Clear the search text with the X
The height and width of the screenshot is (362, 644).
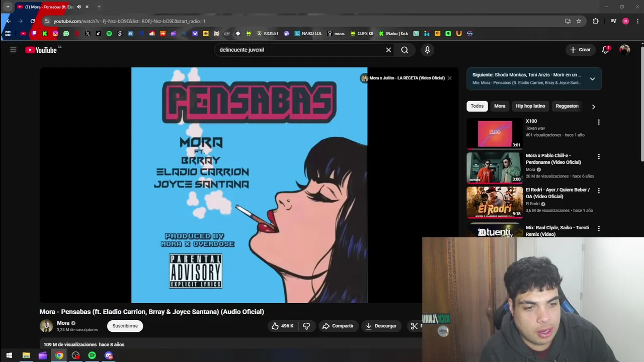(x=388, y=50)
